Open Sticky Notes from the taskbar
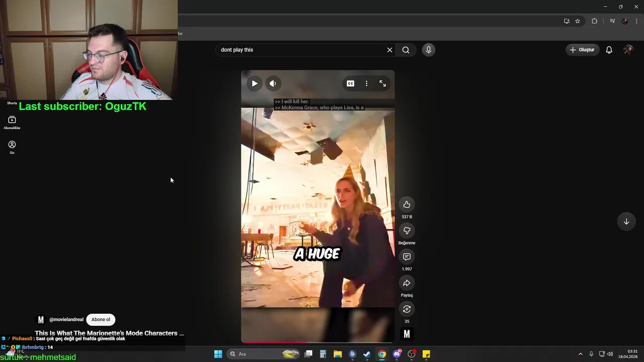The width and height of the screenshot is (644, 362). click(x=426, y=354)
